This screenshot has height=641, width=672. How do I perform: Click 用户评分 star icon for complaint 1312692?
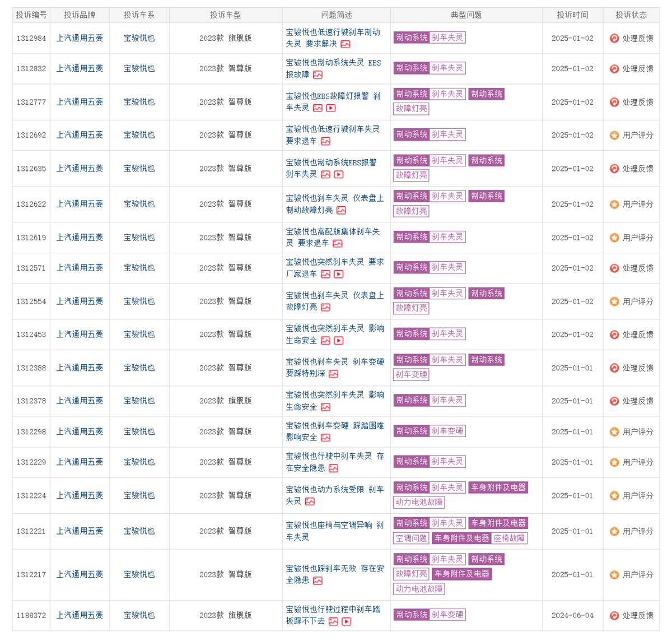[614, 136]
